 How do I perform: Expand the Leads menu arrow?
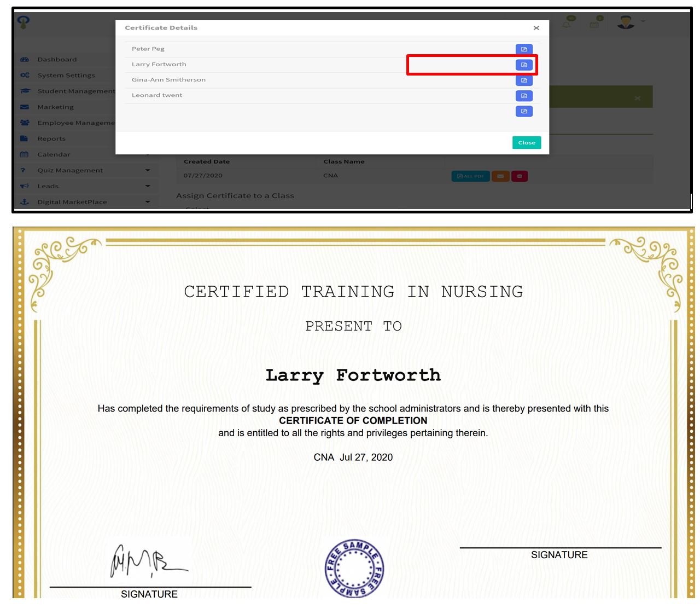(x=148, y=186)
